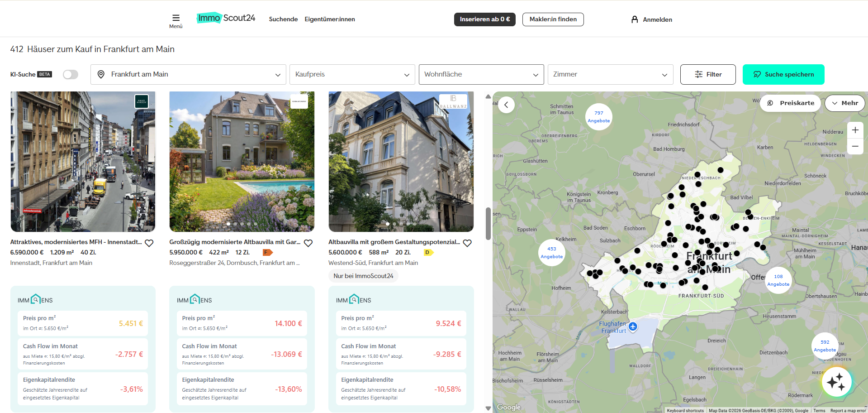Toggle the KI-Suche switch
This screenshot has height=413, width=868.
71,74
